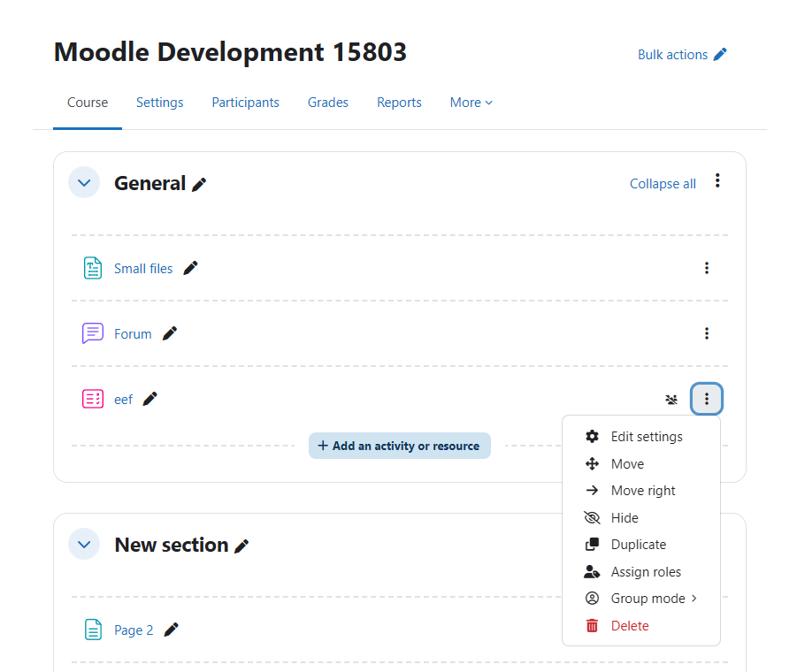Click the eef activity icon
The height and width of the screenshot is (672, 797).
click(x=93, y=399)
